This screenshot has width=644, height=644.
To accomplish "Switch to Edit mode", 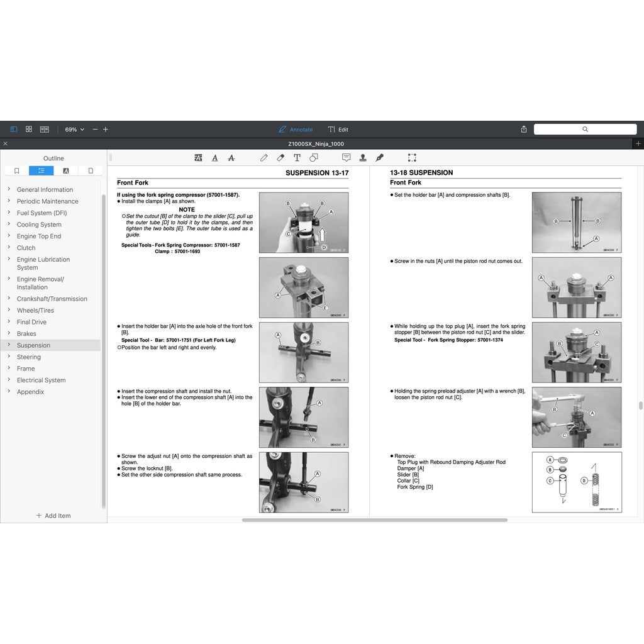I will coord(338,130).
